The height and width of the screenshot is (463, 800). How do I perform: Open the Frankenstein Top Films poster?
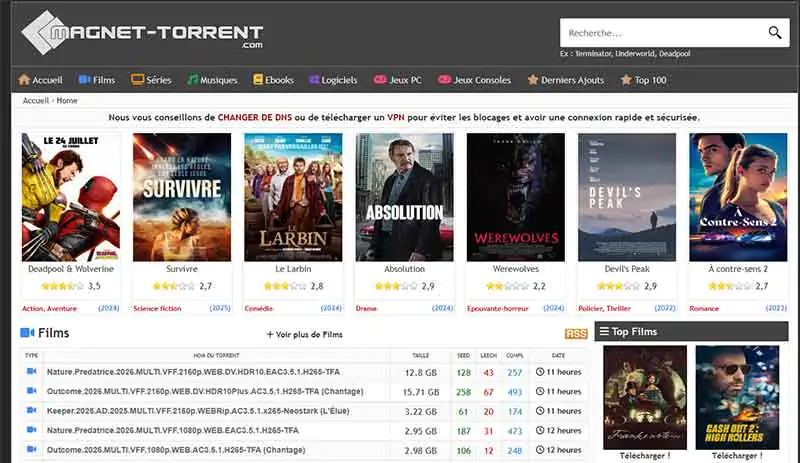tap(645, 397)
